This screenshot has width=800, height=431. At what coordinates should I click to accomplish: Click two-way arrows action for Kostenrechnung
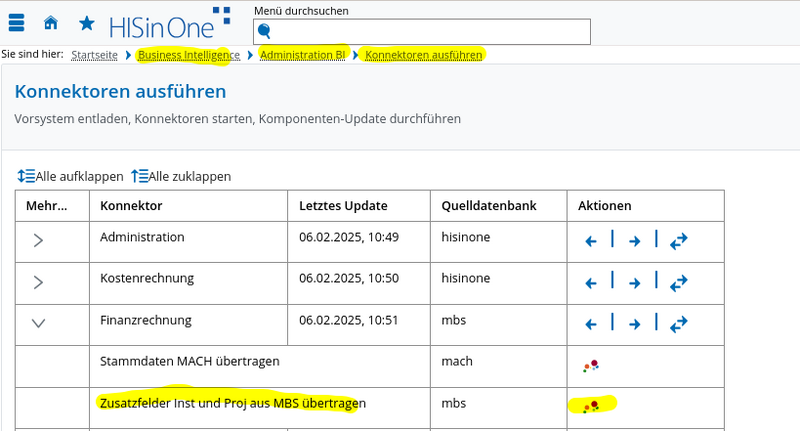coord(679,283)
